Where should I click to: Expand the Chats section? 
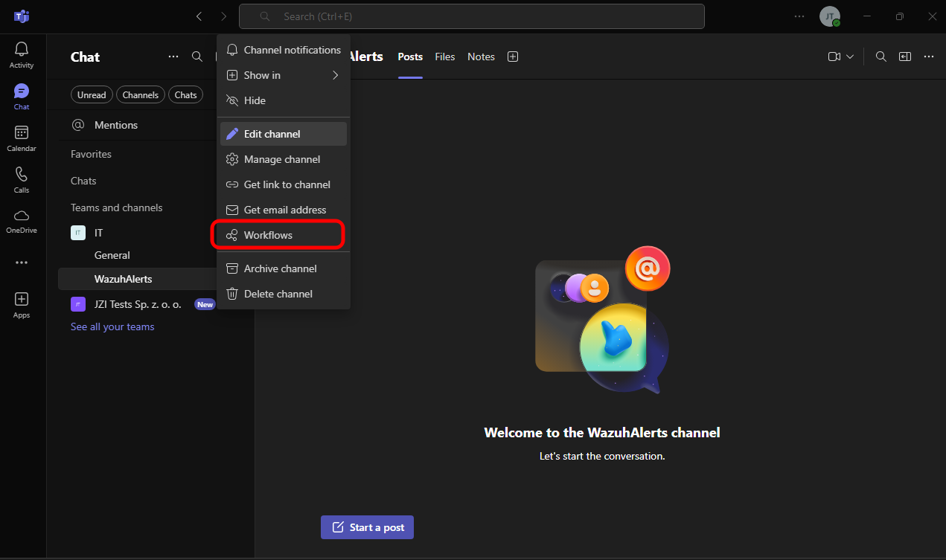(83, 181)
